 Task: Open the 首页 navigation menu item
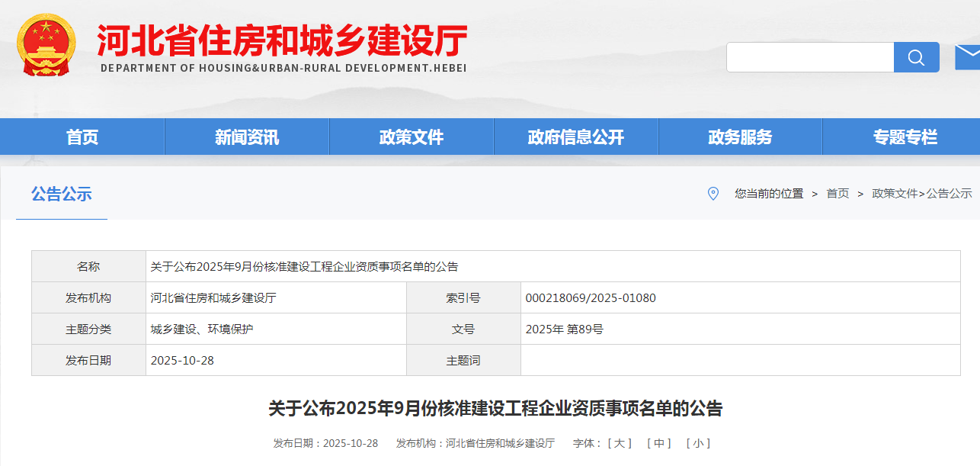coord(82,137)
